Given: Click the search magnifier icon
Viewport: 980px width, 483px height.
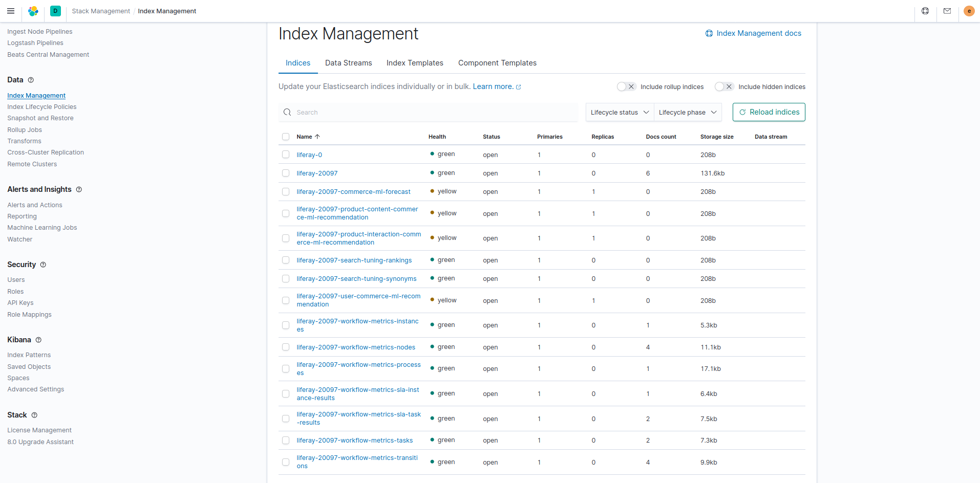Looking at the screenshot, I should click(x=287, y=112).
